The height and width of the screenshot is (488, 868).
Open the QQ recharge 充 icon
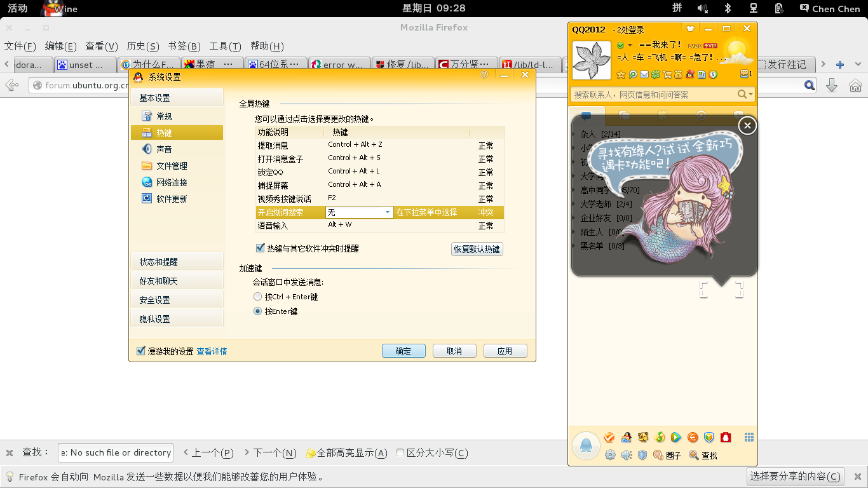[x=693, y=437]
